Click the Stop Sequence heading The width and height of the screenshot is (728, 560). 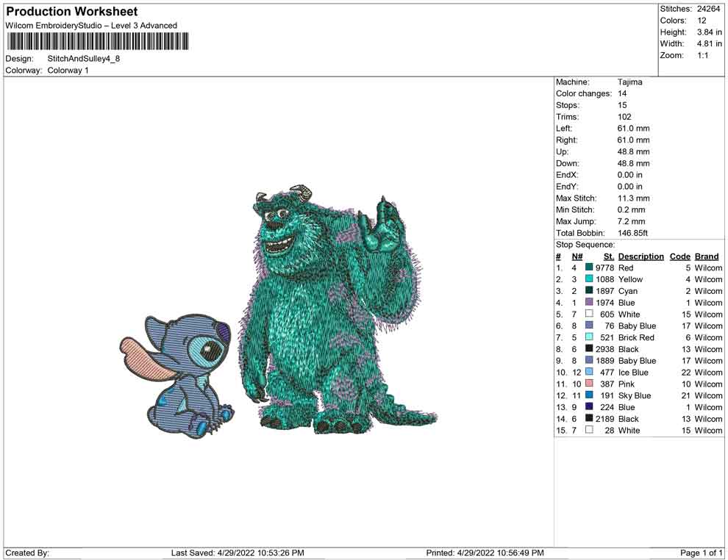point(585,245)
